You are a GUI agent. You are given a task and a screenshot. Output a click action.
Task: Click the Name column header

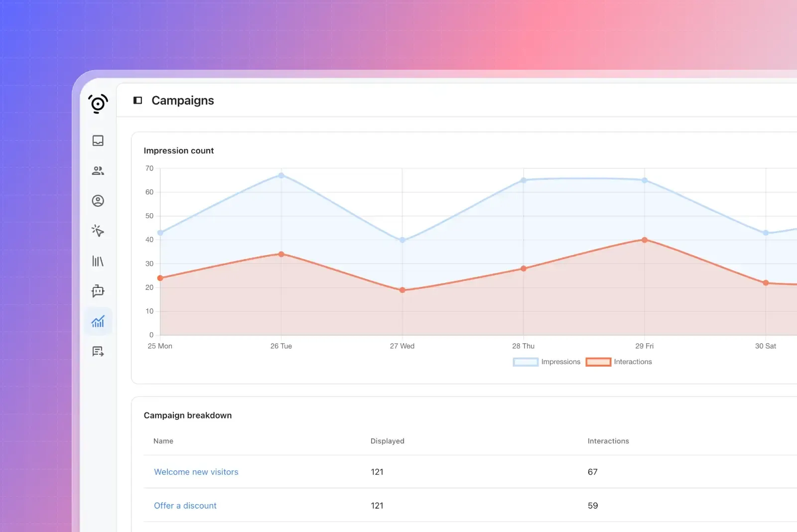(163, 441)
